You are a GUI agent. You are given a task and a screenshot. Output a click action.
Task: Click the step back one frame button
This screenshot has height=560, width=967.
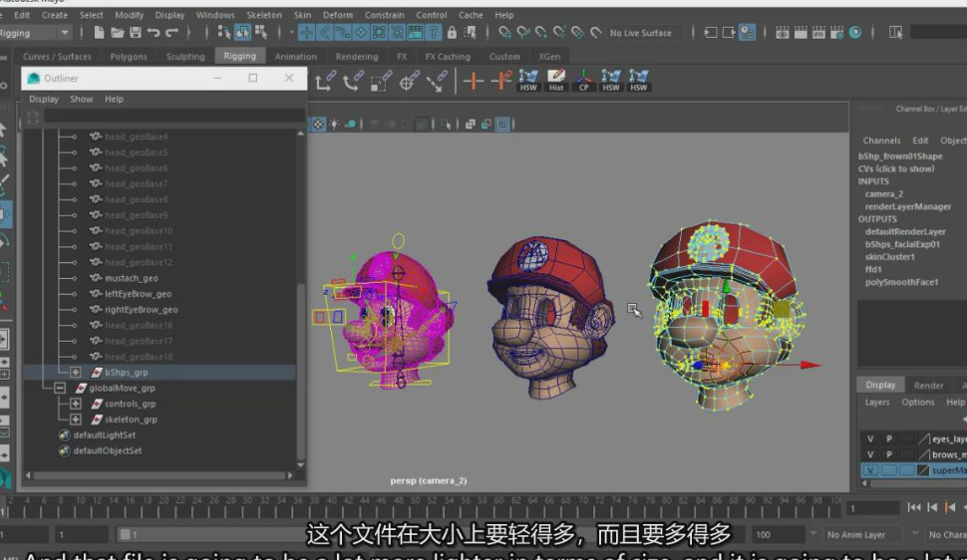(x=932, y=507)
